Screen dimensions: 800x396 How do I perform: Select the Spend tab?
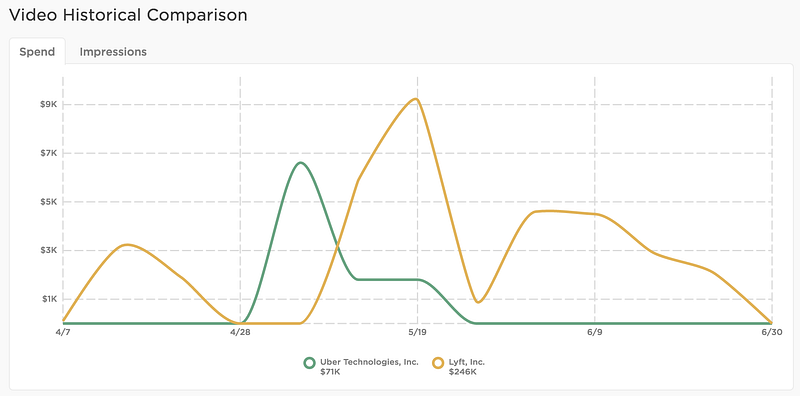click(37, 52)
